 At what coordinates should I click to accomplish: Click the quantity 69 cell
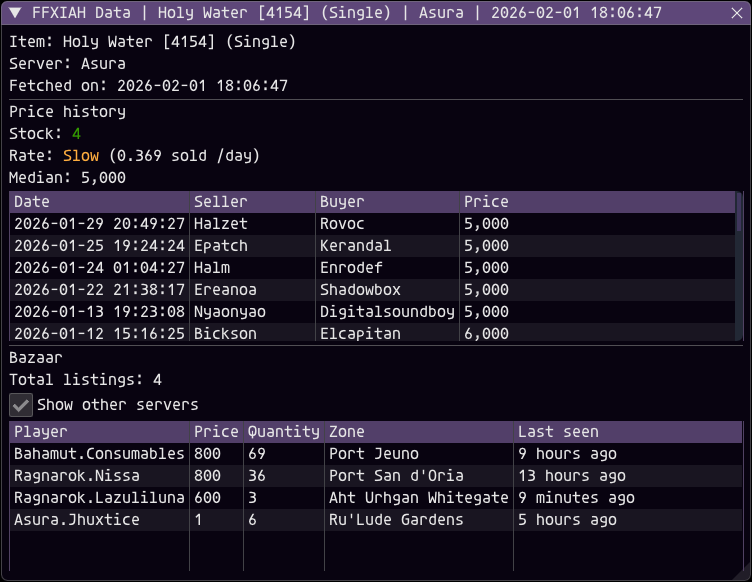pyautogui.click(x=257, y=454)
